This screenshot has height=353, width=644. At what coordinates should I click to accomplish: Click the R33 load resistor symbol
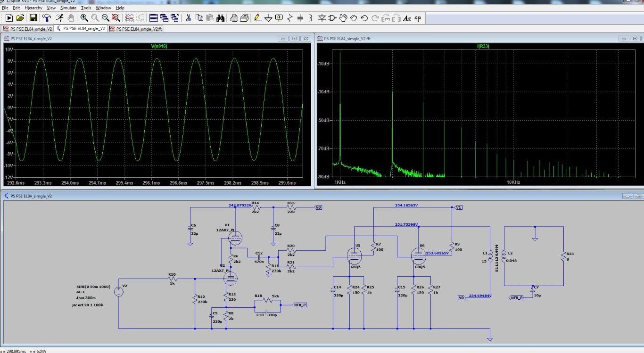pyautogui.click(x=563, y=256)
